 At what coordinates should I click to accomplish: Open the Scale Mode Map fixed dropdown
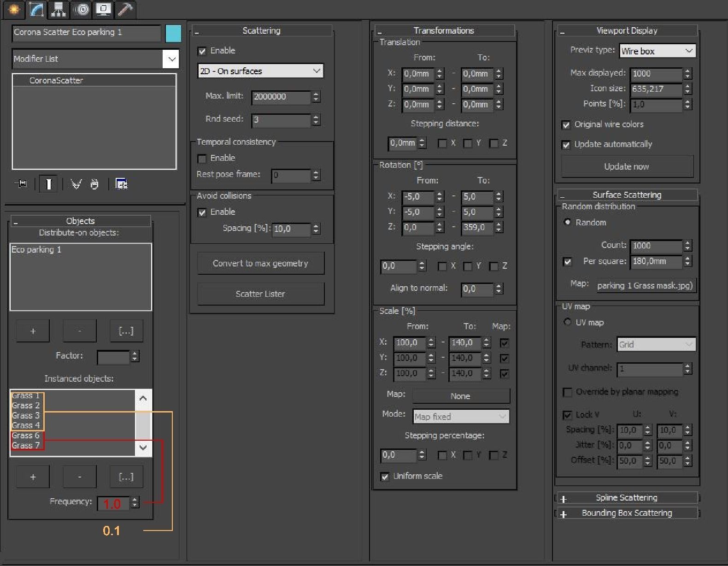coord(461,417)
